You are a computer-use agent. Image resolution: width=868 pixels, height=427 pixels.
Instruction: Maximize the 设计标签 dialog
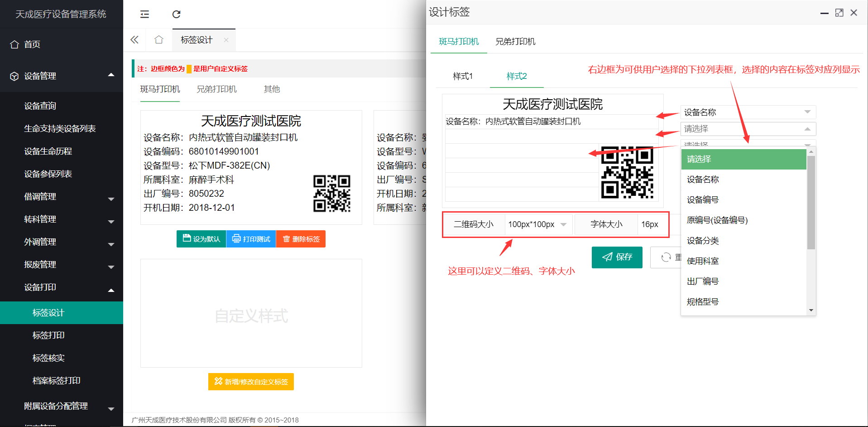coord(839,13)
